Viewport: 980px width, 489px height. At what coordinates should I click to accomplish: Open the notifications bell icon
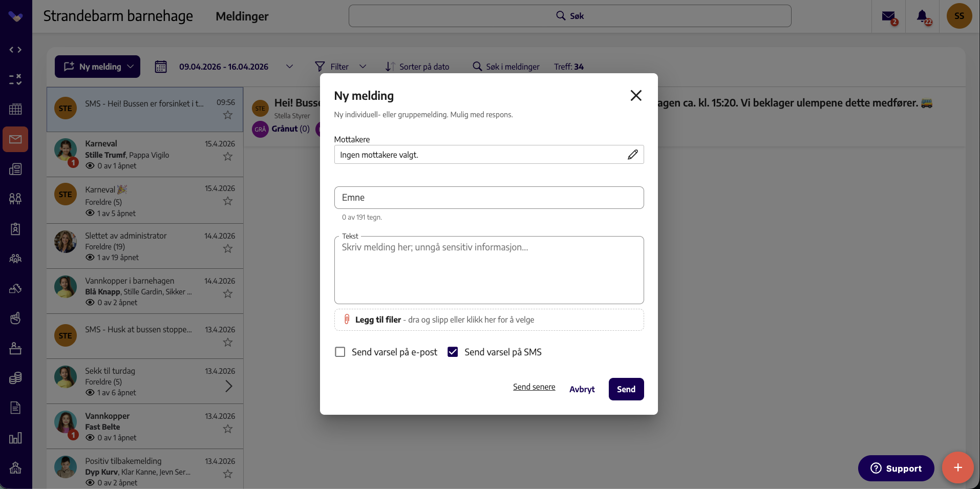[923, 16]
